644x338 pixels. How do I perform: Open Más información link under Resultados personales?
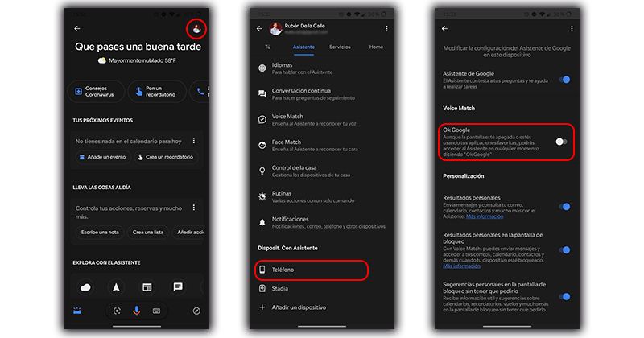click(x=485, y=216)
